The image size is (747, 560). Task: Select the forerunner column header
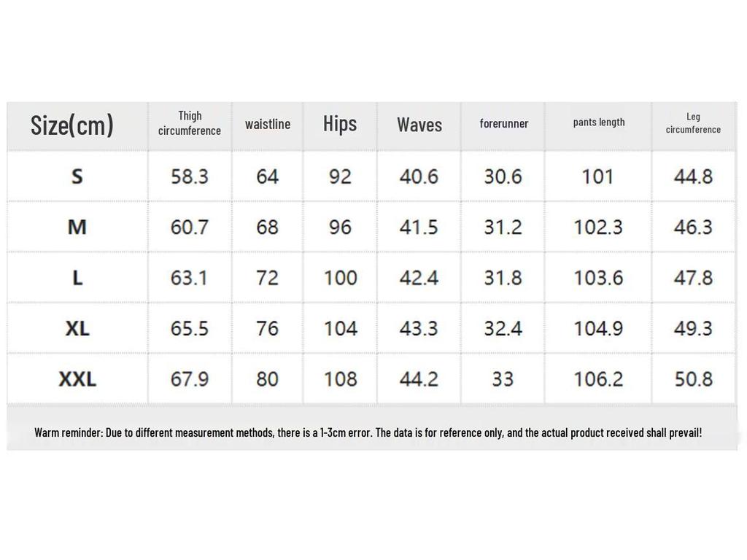pyautogui.click(x=503, y=123)
